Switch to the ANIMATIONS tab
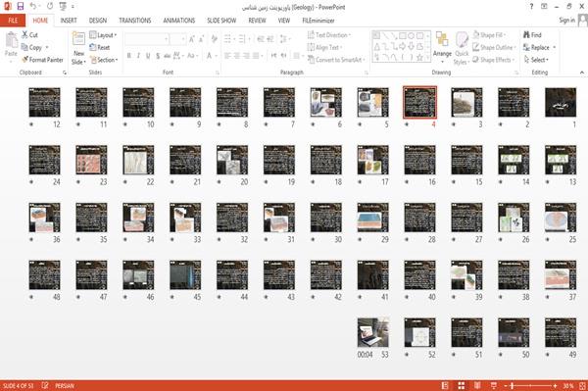 pos(179,21)
